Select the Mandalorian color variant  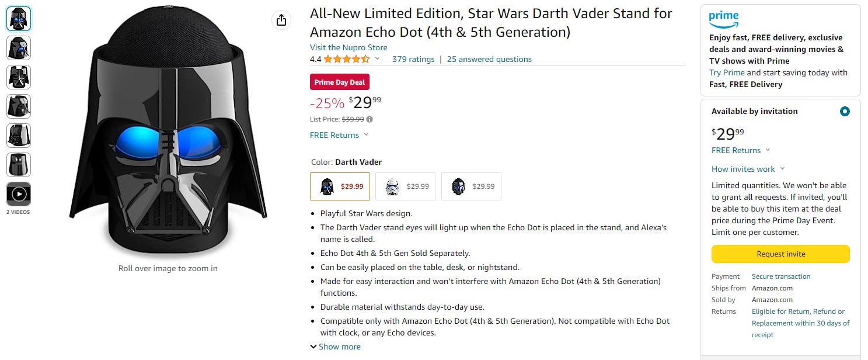471,186
